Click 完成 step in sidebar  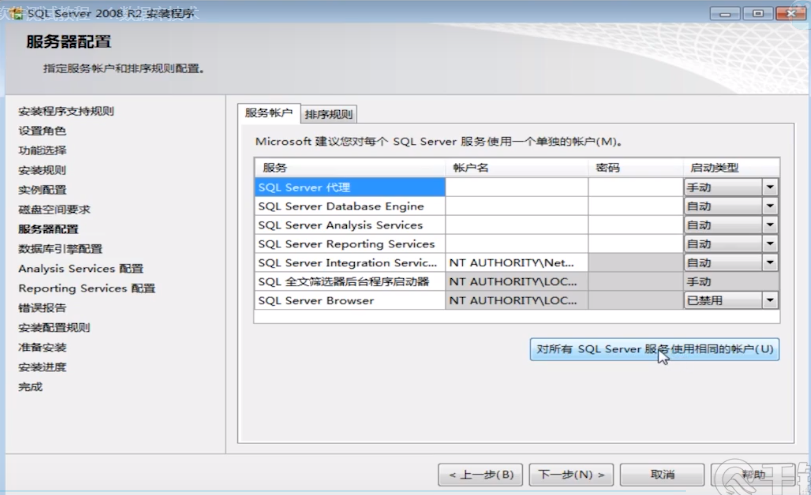[31, 387]
